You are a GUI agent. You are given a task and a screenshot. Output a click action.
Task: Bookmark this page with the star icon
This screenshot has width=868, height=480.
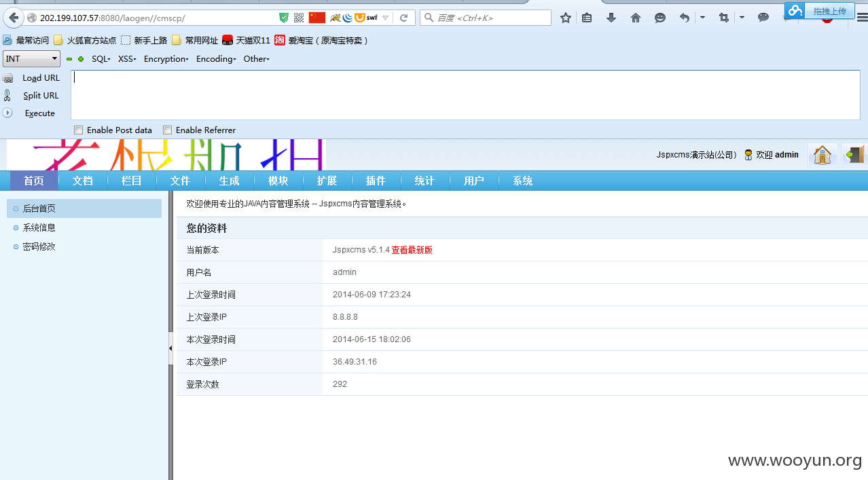coord(565,18)
